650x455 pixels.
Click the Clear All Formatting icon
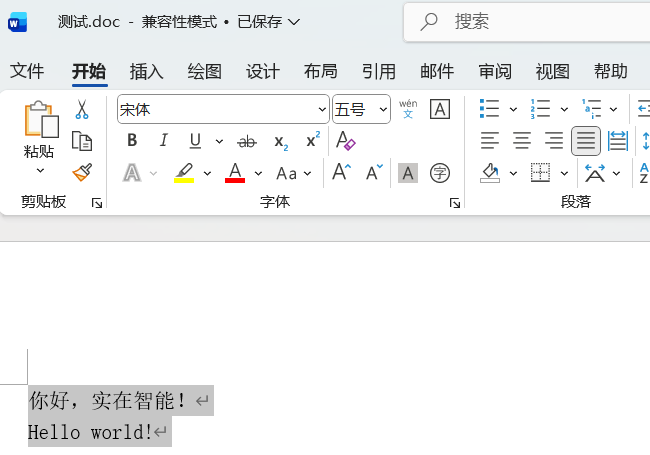(346, 141)
